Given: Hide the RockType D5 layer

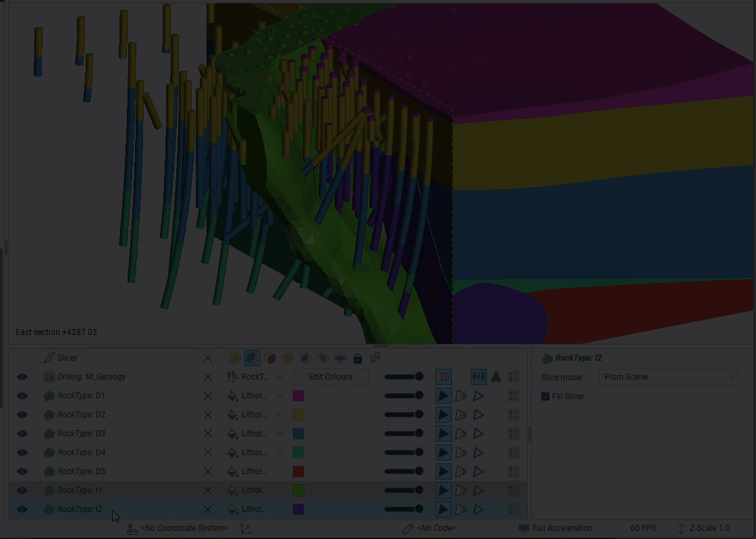Looking at the screenshot, I should pyautogui.click(x=22, y=471).
